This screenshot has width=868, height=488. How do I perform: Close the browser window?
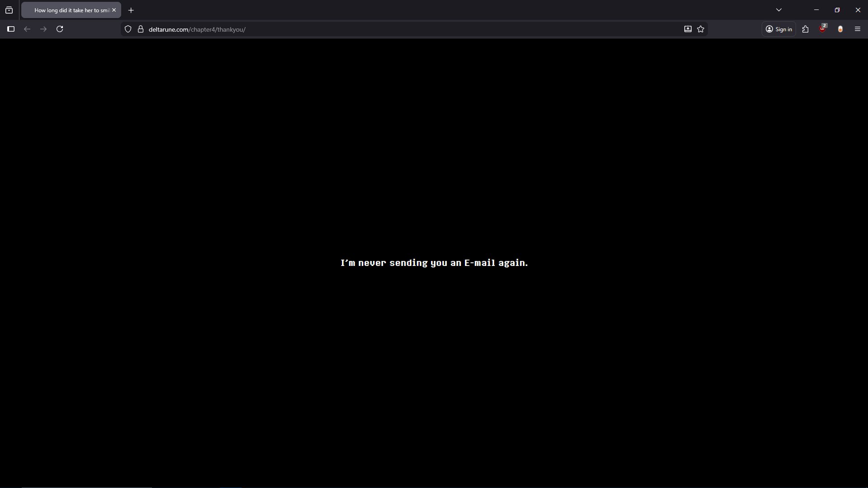(x=858, y=10)
